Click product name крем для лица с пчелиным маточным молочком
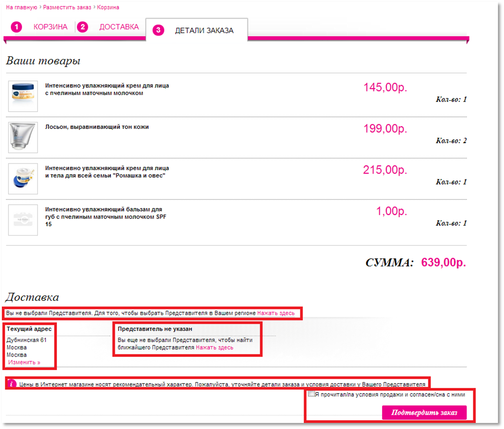This screenshot has width=504, height=429. click(107, 89)
